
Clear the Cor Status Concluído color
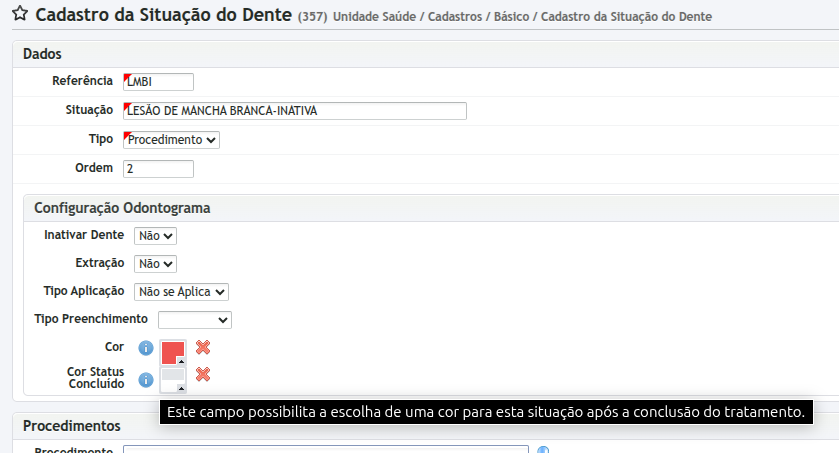[203, 374]
